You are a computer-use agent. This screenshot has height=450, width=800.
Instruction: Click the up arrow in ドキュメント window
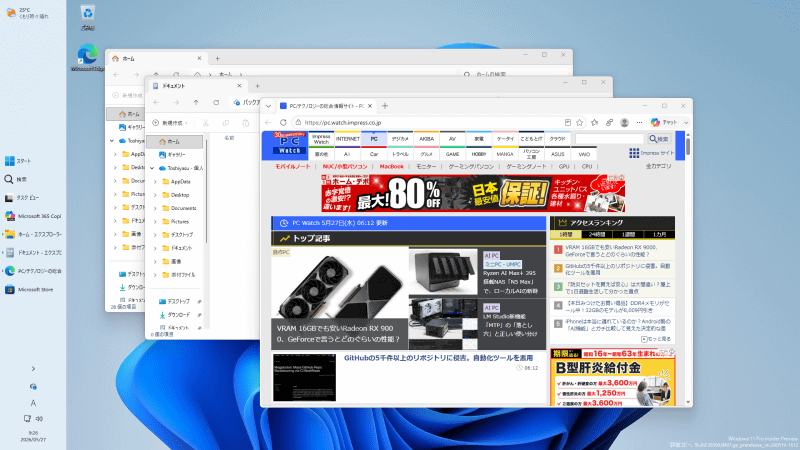point(196,103)
